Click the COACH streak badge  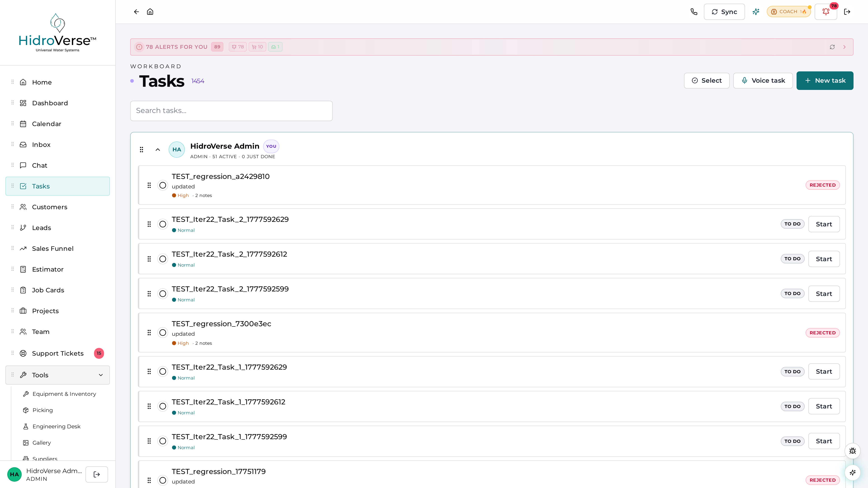click(x=788, y=12)
